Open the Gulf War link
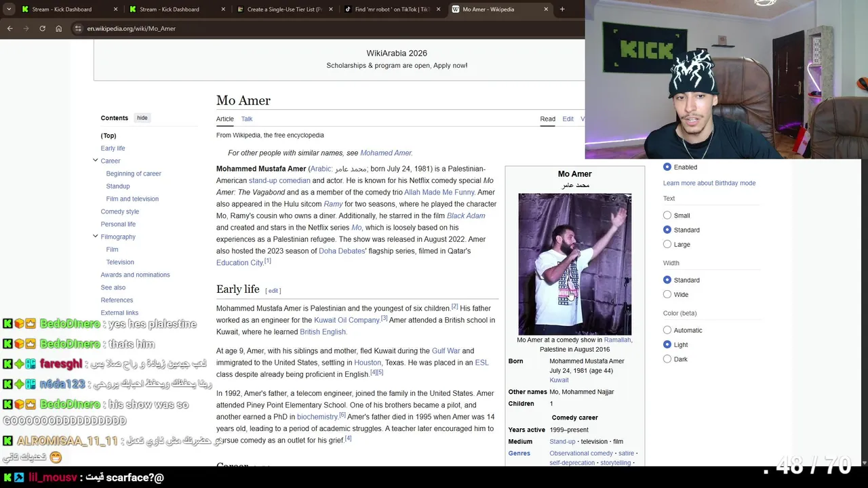 click(x=446, y=351)
